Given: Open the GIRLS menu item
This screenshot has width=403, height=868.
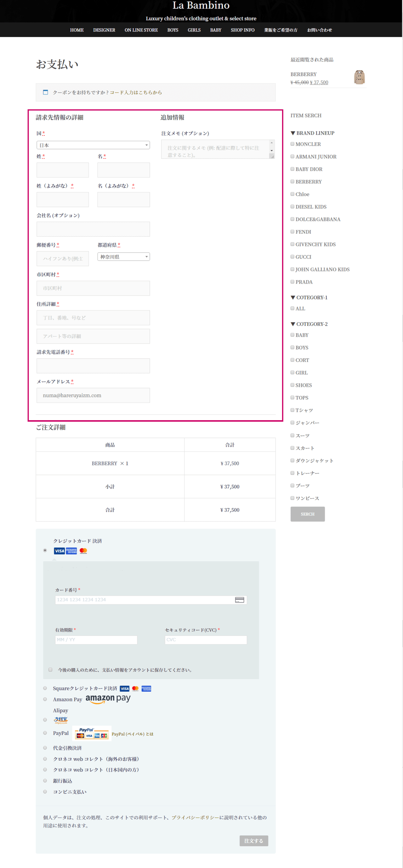Looking at the screenshot, I should pos(194,30).
